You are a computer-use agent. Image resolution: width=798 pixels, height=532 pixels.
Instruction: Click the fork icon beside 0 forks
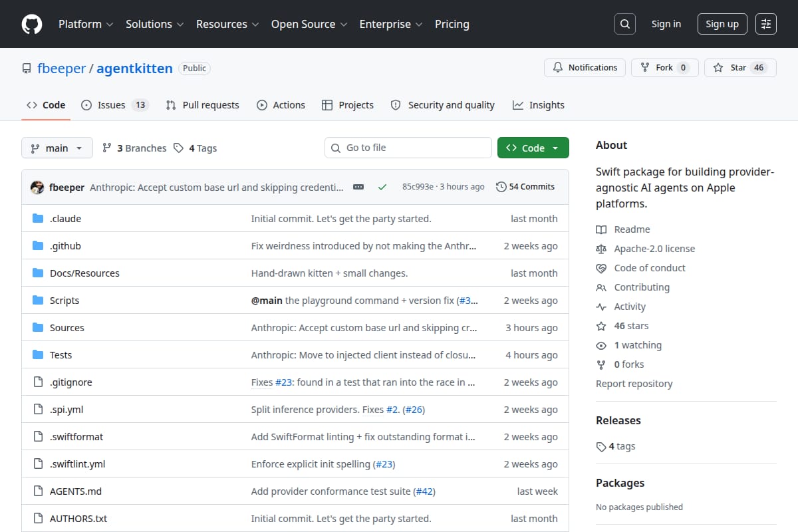tap(601, 364)
